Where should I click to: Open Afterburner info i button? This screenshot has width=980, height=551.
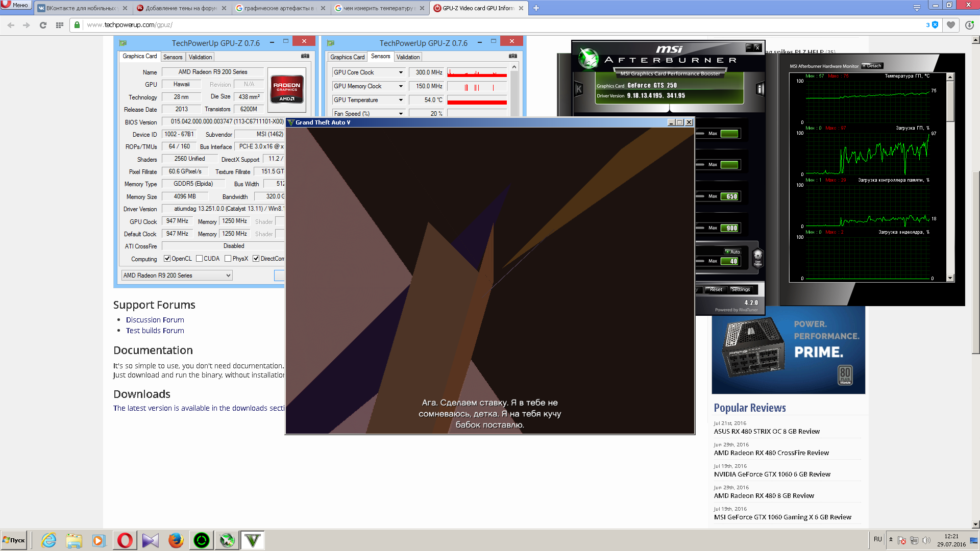pyautogui.click(x=760, y=89)
